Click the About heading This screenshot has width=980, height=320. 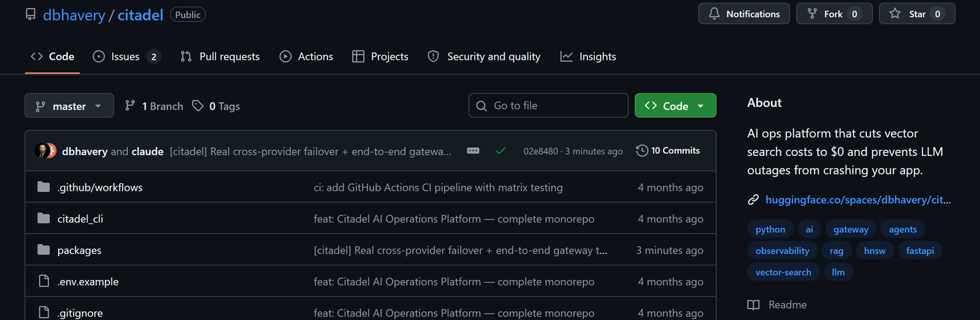point(764,103)
